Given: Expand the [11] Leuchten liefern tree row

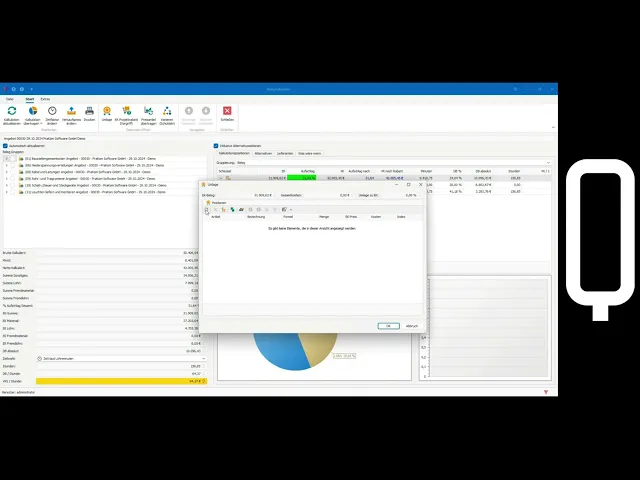Looking at the screenshot, I should coord(7,192).
